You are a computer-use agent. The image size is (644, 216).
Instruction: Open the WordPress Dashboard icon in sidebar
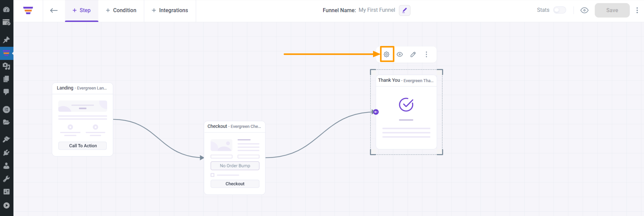(x=6, y=9)
